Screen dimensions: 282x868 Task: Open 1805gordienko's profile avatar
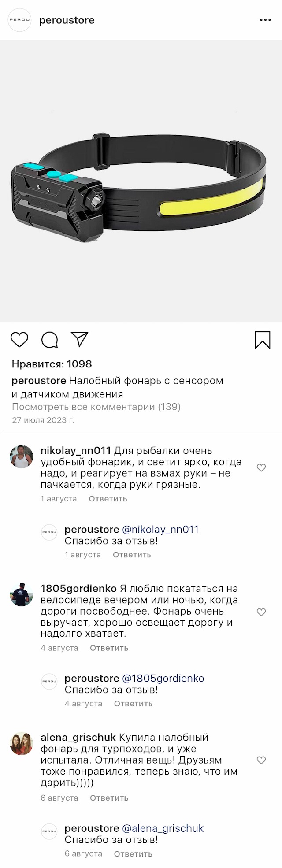coord(22,594)
